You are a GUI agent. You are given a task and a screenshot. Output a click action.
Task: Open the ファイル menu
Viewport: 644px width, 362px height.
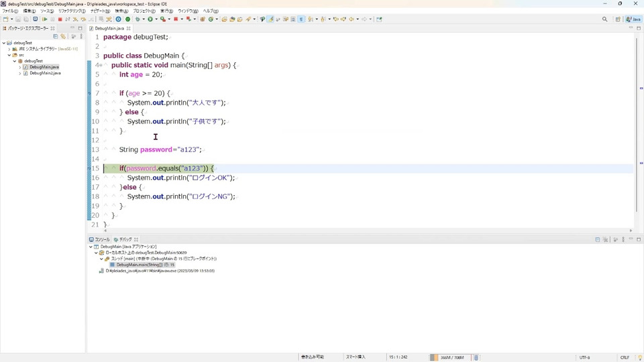coord(10,11)
